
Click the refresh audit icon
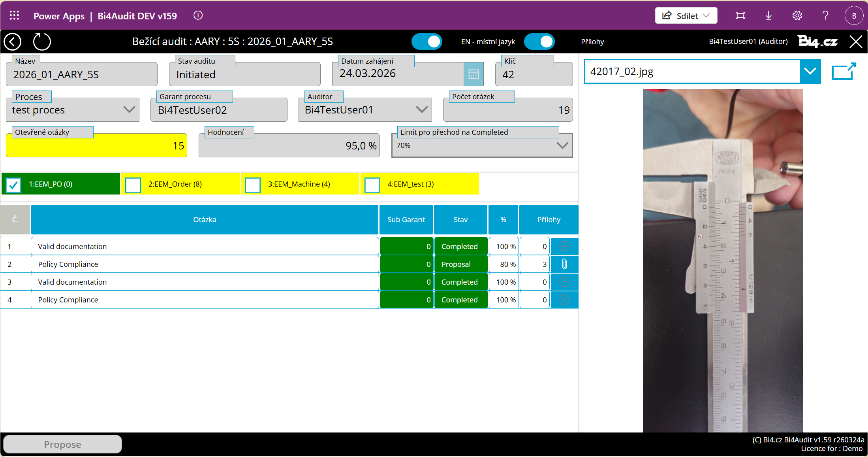pyautogui.click(x=42, y=42)
